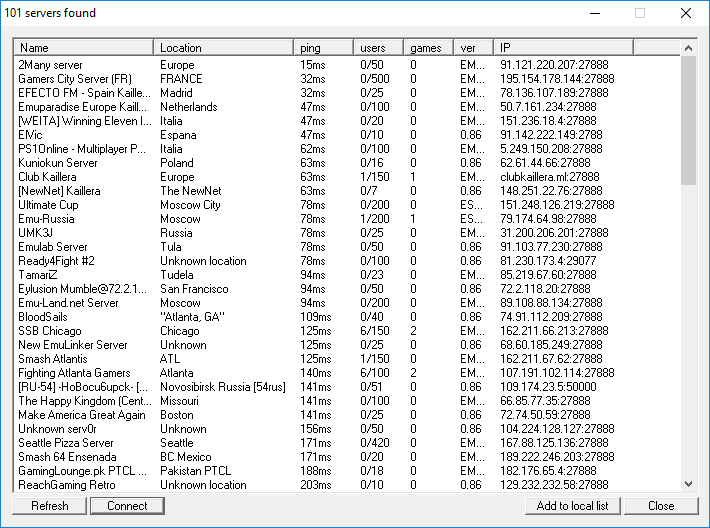Select BloodSails server
This screenshot has width=710, height=528.
click(347, 317)
